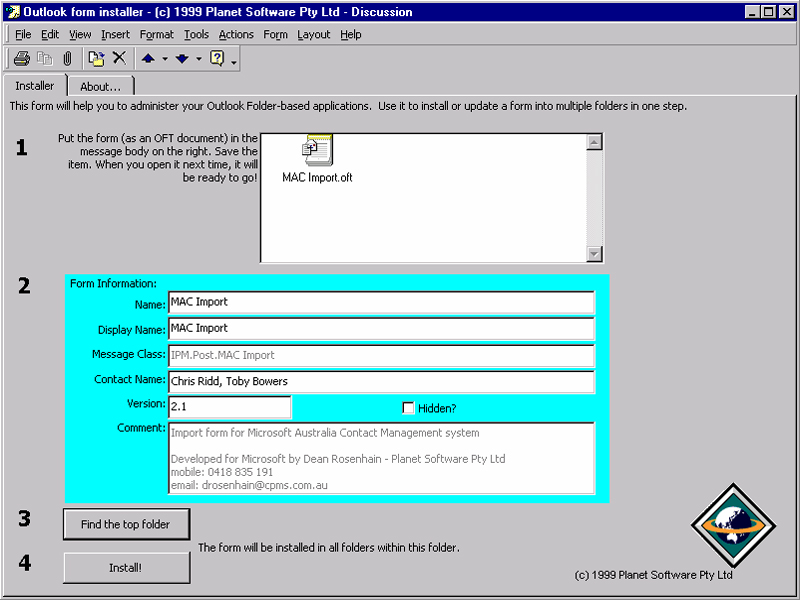This screenshot has height=600, width=800.
Task: Click the Outlook form title bar icon
Action: (12, 12)
